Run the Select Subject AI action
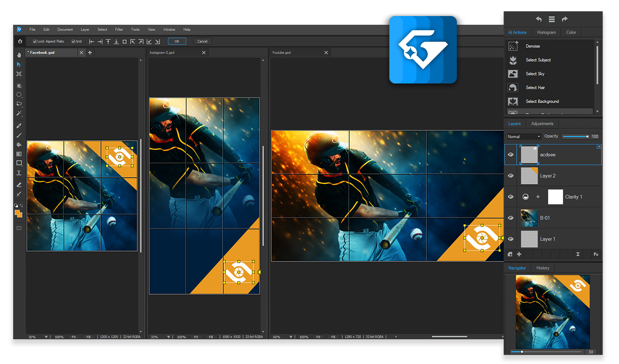 tap(538, 60)
